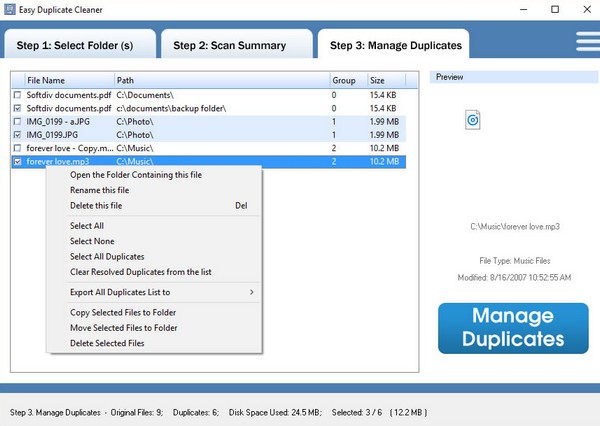Click Disk Space Used: 24.5 MB status
The width and height of the screenshot is (600, 426).
pos(275,412)
